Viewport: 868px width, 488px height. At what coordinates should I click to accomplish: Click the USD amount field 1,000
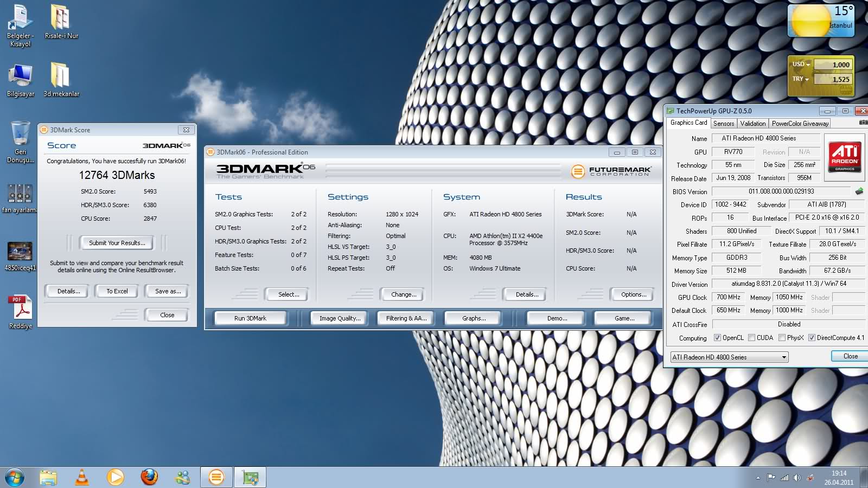pyautogui.click(x=833, y=65)
